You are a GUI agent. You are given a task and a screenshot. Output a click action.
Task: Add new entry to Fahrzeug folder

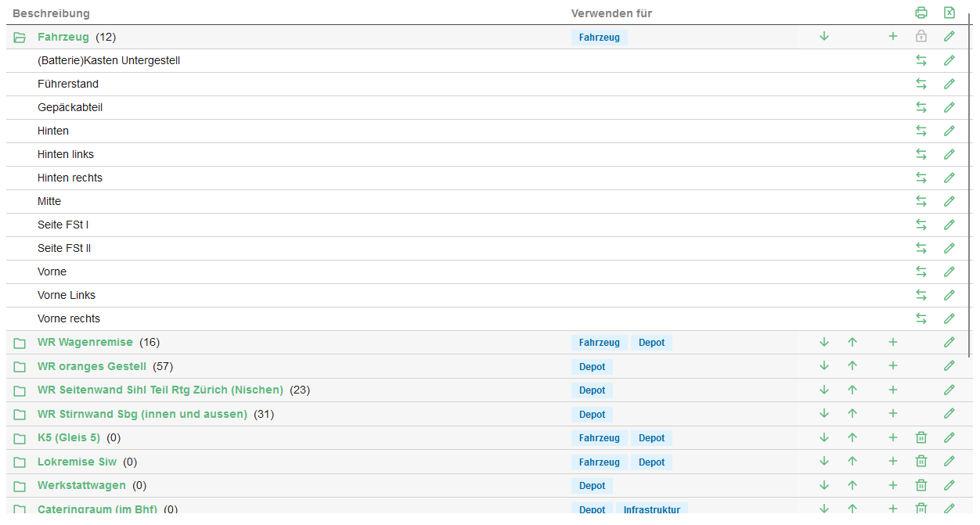[x=893, y=36]
